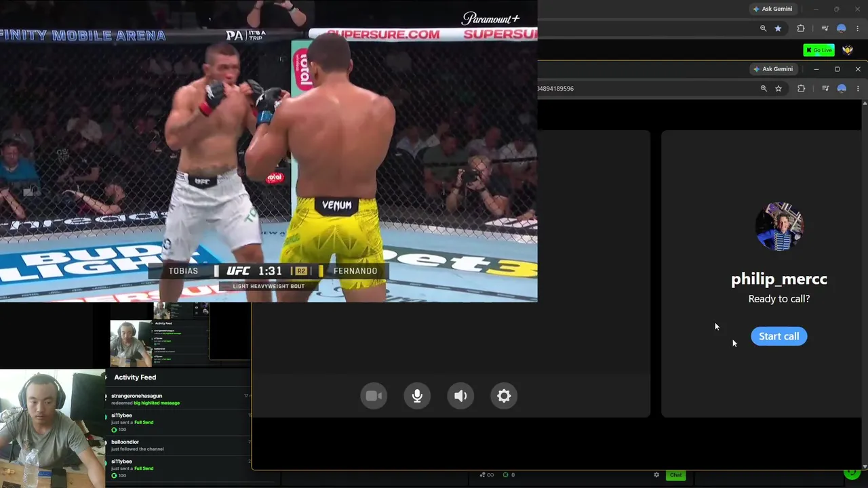Click the strangeronehasagun activity entry

pos(178,399)
